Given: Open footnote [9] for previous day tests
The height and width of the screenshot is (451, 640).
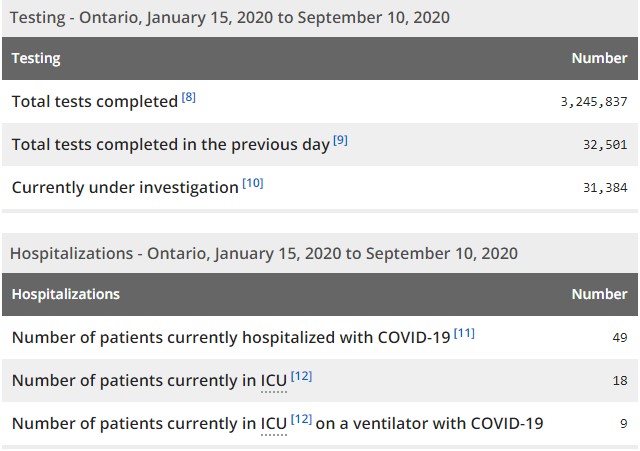Looking at the screenshot, I should pyautogui.click(x=340, y=140).
